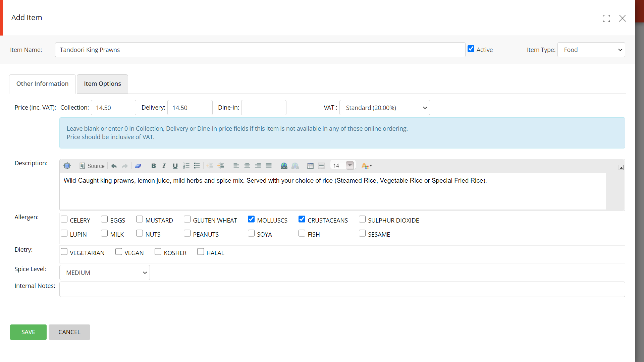Screen dimensions: 644x362
Task: Check the FISH allergen
Action: click(x=302, y=233)
